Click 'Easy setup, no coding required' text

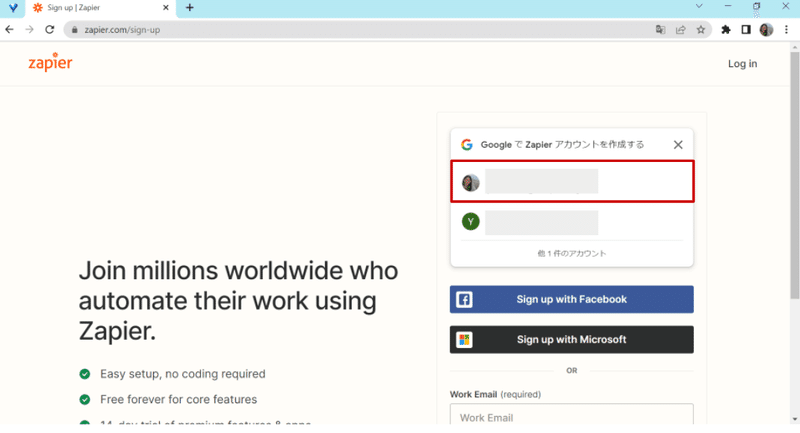(183, 374)
